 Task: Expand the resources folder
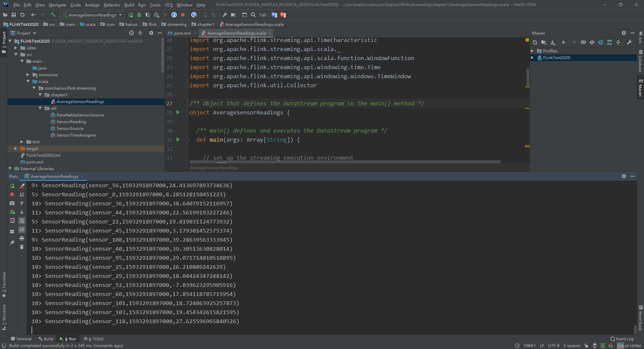pyautogui.click(x=28, y=75)
